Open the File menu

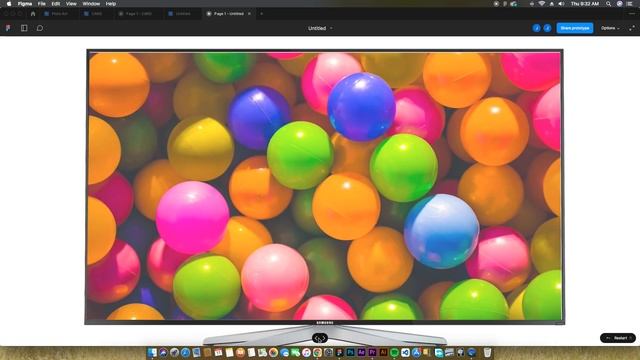coord(42,4)
